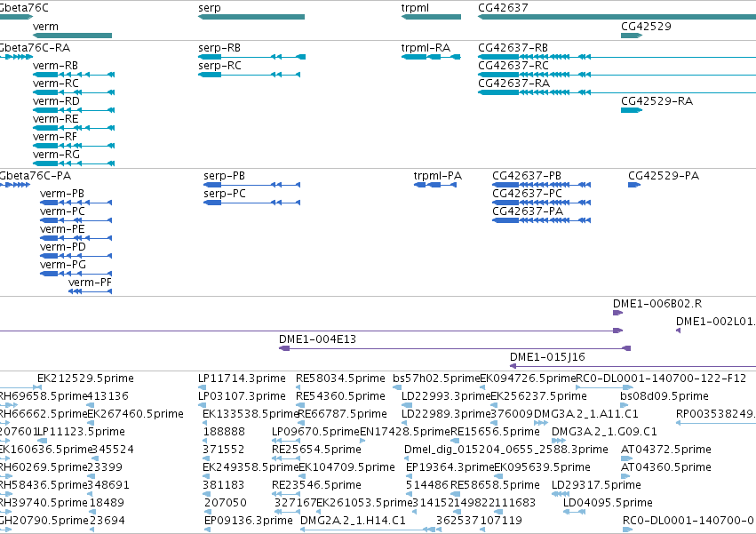Select transcript serp-RC
Screen dimensions: 756x534
click(250, 75)
